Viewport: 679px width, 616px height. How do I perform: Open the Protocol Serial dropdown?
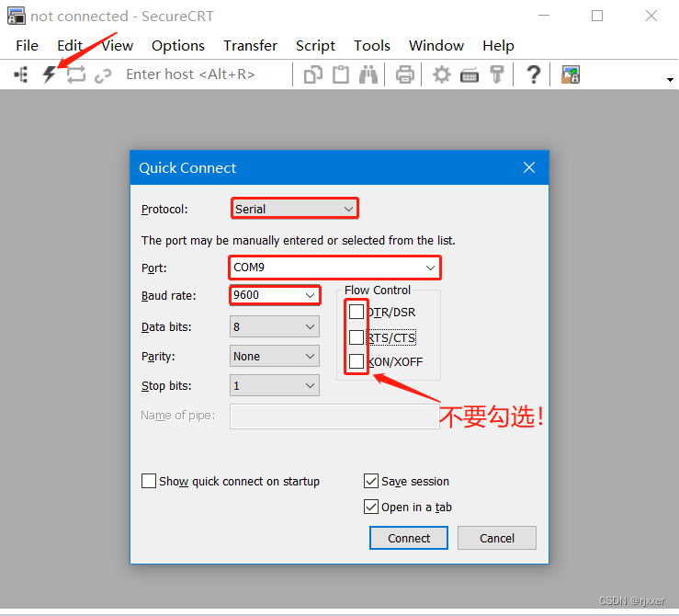pos(294,209)
